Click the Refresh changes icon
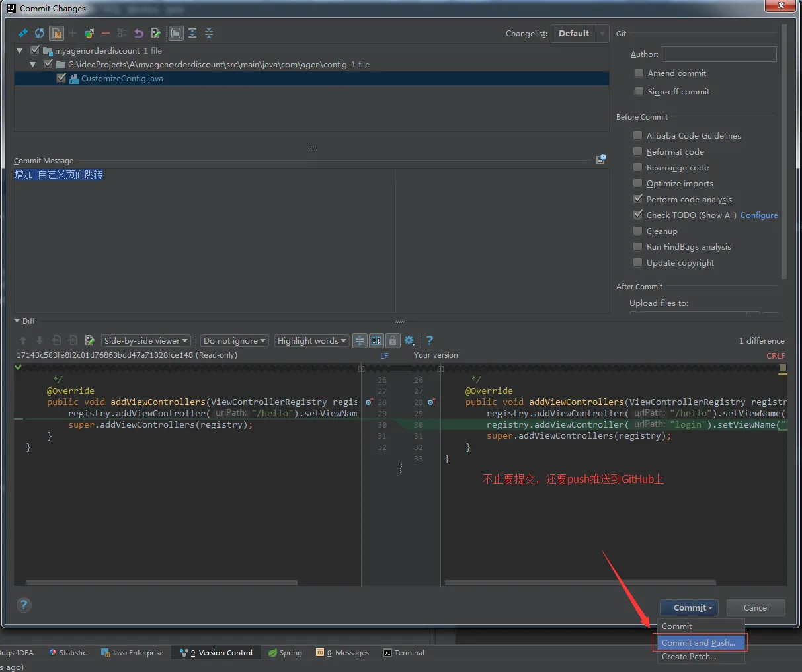This screenshot has height=672, width=802. tap(40, 33)
